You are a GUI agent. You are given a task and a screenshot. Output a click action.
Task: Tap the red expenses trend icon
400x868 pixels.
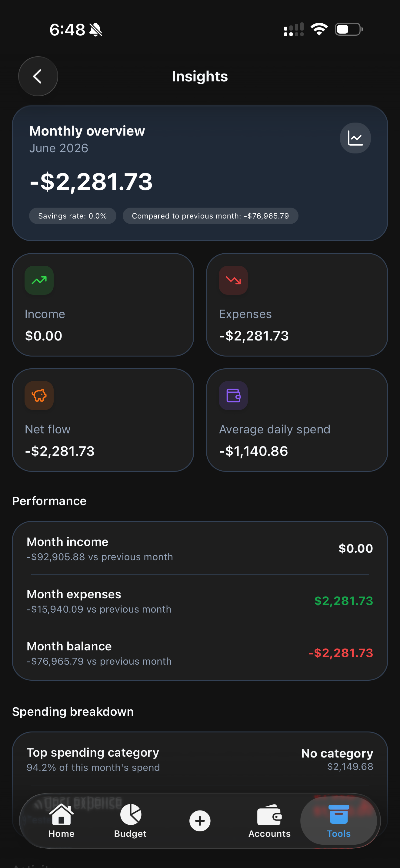233,280
